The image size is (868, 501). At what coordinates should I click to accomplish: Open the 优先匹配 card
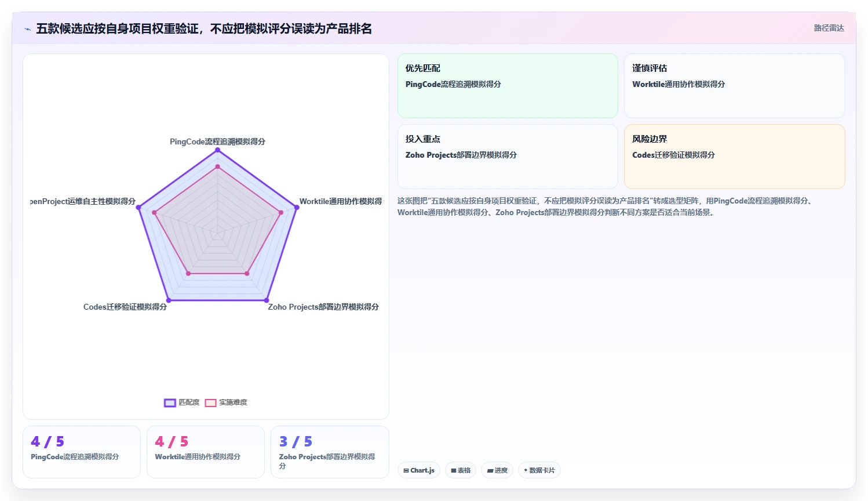tap(508, 86)
